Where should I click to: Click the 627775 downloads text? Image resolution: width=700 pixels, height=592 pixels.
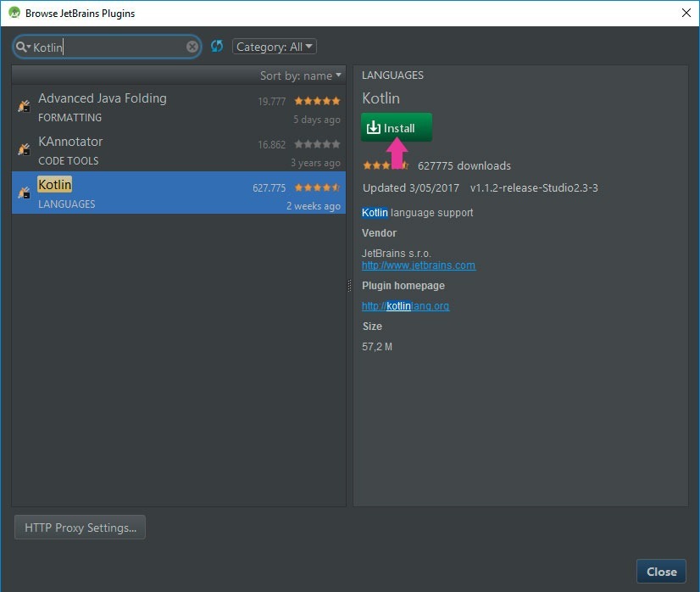coord(464,165)
